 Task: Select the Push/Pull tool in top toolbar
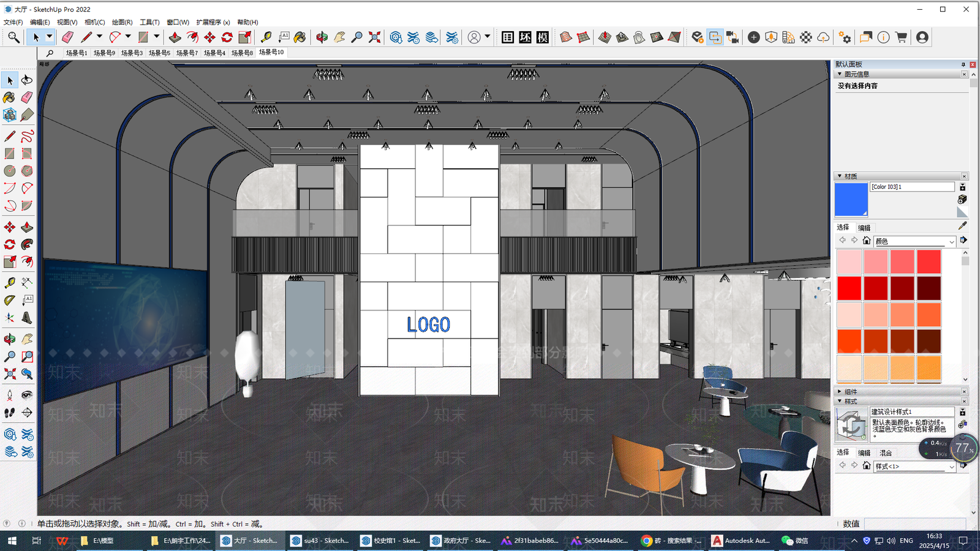(x=175, y=37)
